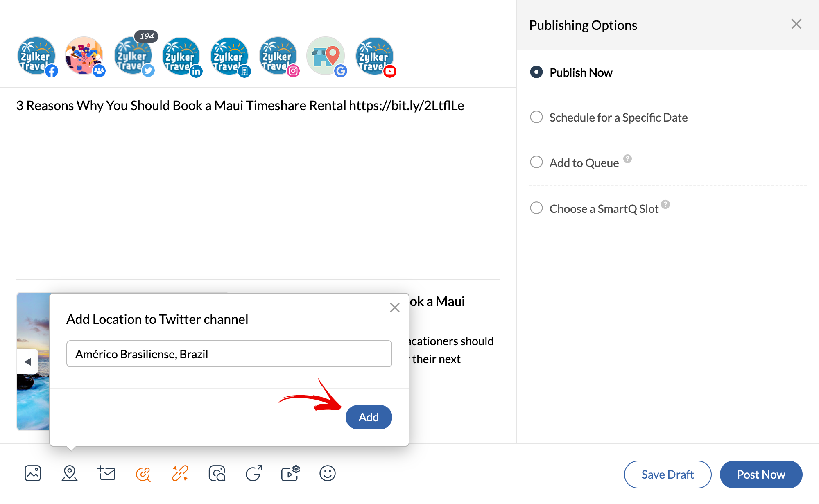Image resolution: width=819 pixels, height=504 pixels.
Task: Click the image upload icon
Action: (33, 473)
